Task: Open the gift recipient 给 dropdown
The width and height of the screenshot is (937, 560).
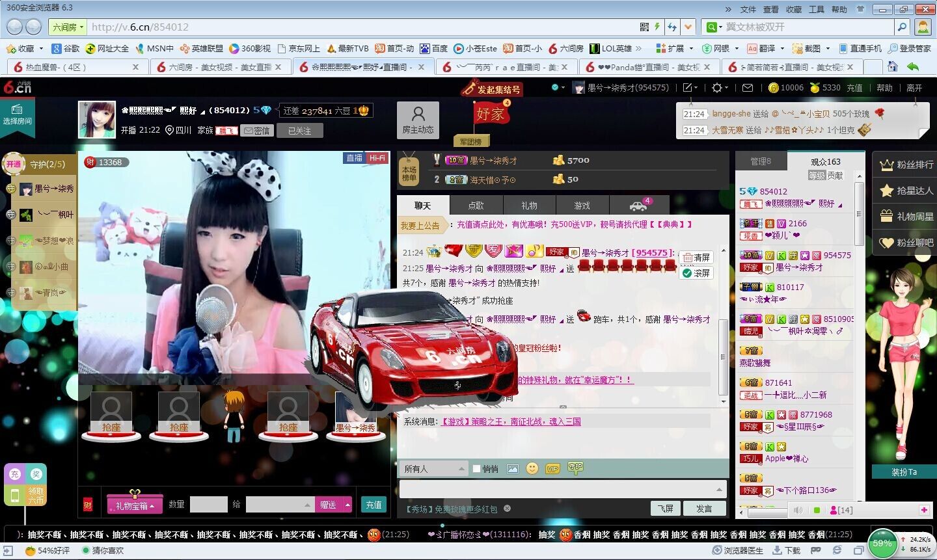Action: [280, 505]
